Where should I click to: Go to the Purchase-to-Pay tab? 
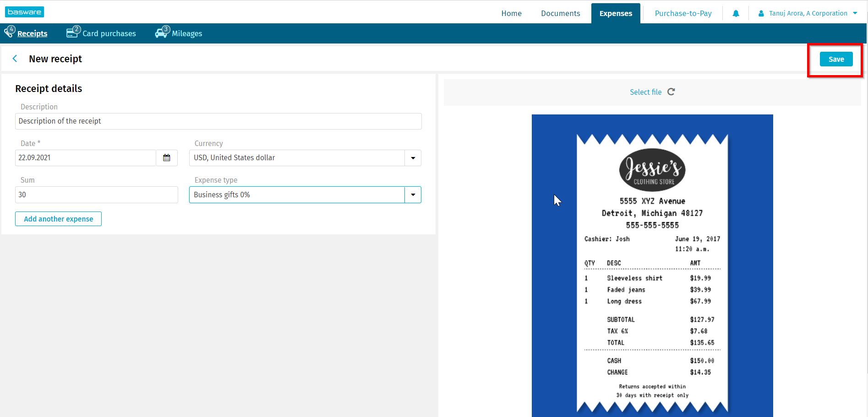click(683, 13)
